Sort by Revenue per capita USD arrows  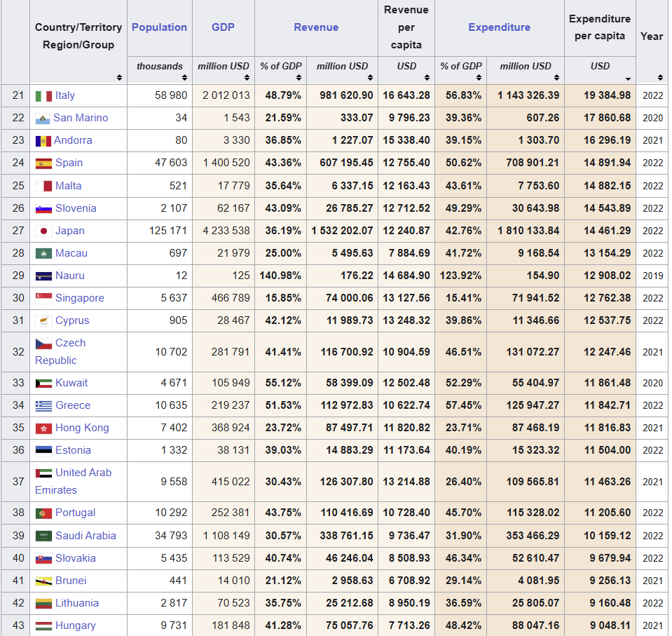coord(427,78)
